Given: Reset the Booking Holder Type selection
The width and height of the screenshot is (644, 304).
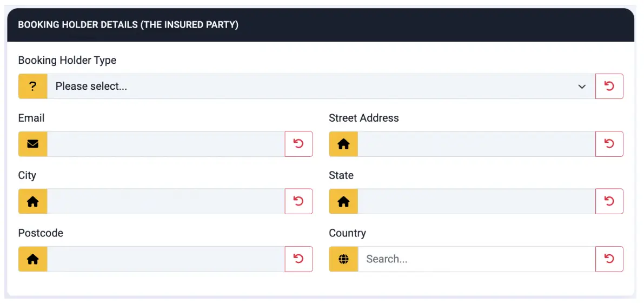Looking at the screenshot, I should click(609, 87).
